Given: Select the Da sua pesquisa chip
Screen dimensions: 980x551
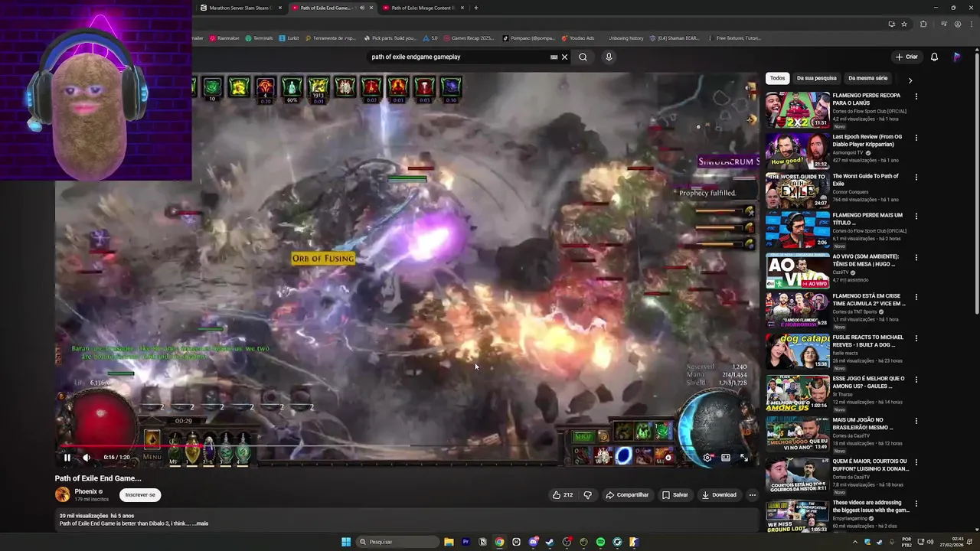Looking at the screenshot, I should click(816, 78).
